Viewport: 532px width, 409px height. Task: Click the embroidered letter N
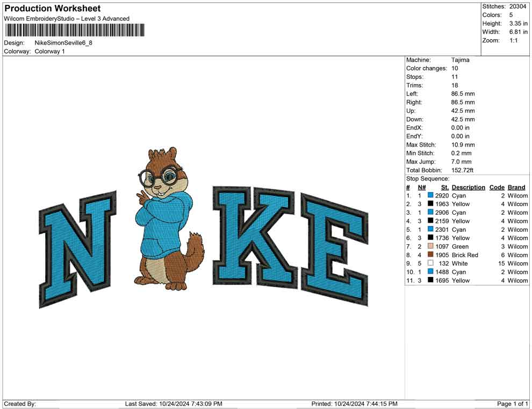coord(78,250)
